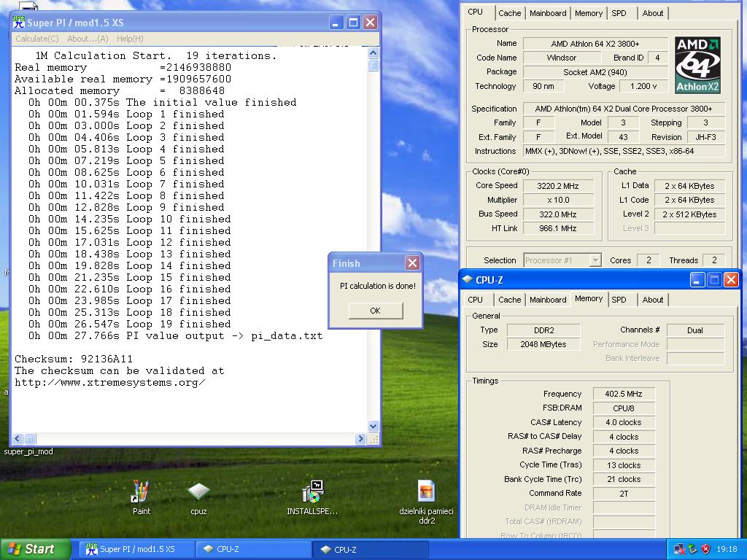Click the memory Type field DDR2
Screen dimensions: 747x560
pos(543,330)
